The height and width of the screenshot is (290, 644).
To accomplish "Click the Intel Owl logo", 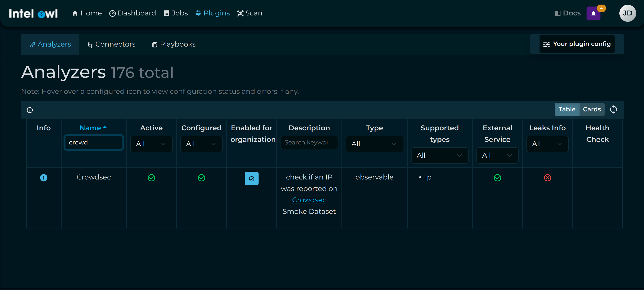I will click(33, 13).
